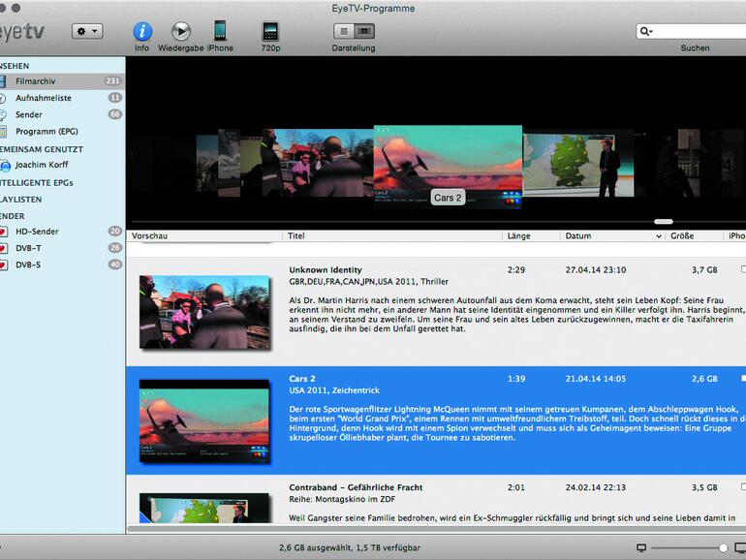Screen dimensions: 746x560
Task: Click the HD-Sender count badge 20
Action: (115, 232)
